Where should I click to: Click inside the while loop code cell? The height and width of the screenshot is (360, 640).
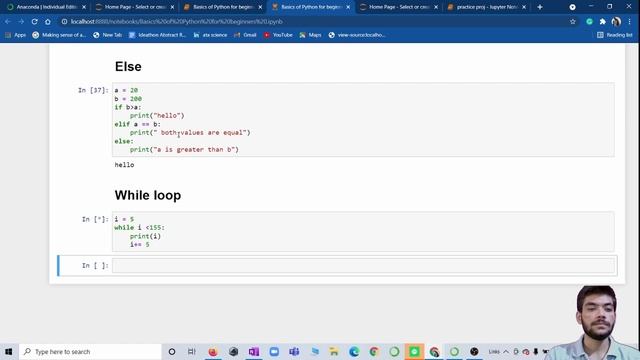point(363,231)
